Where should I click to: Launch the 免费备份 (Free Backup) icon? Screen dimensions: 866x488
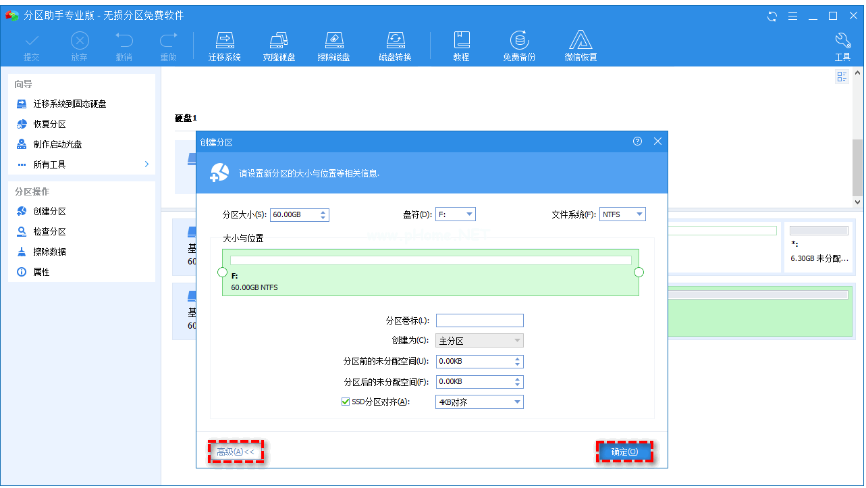519,44
